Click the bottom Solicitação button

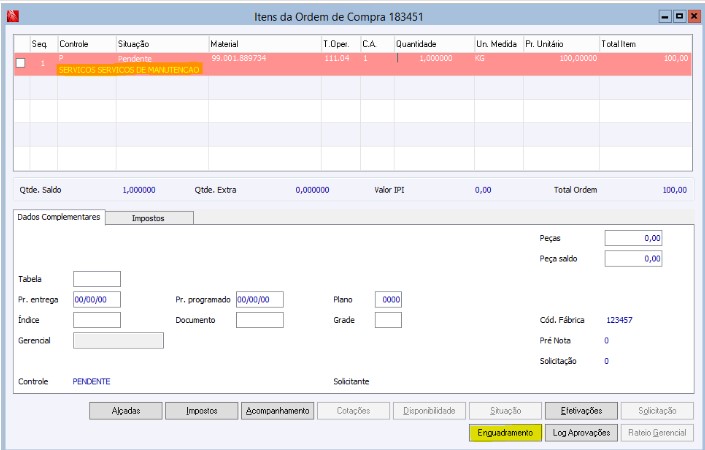click(657, 410)
